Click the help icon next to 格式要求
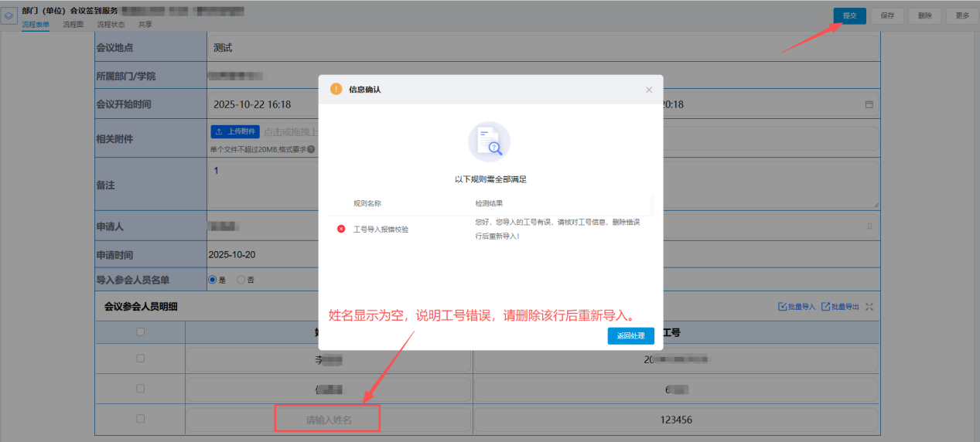980x442 pixels. tap(311, 149)
